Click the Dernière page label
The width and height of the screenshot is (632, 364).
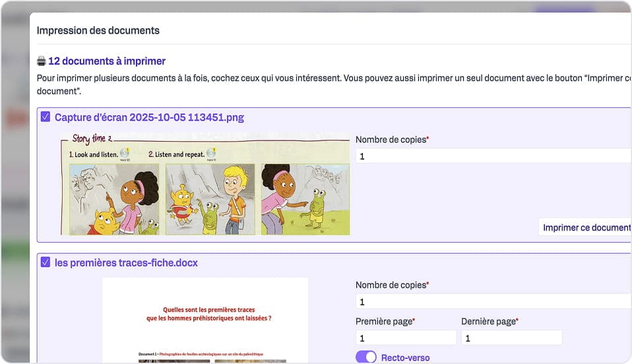(489, 322)
